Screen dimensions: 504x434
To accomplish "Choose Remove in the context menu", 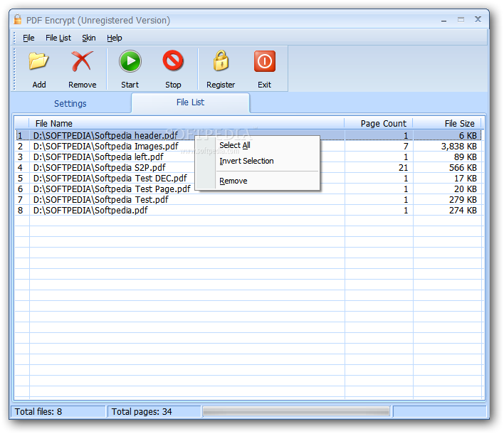I will (233, 181).
